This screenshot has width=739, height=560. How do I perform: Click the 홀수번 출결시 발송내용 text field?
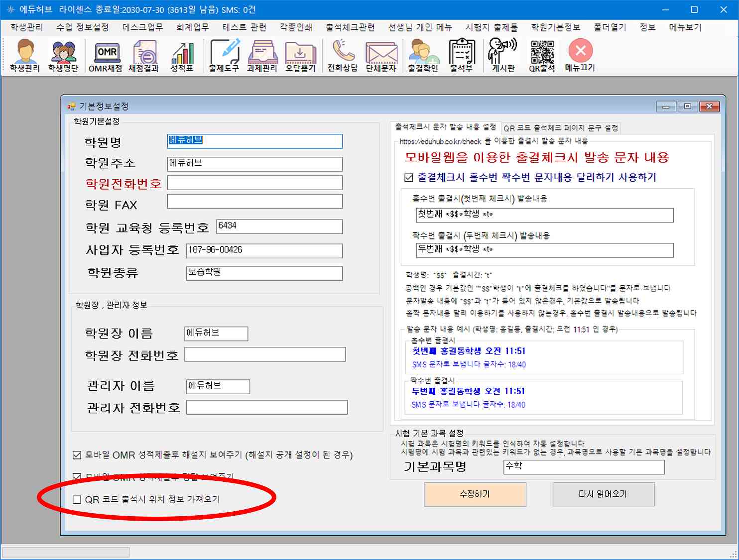pos(545,215)
